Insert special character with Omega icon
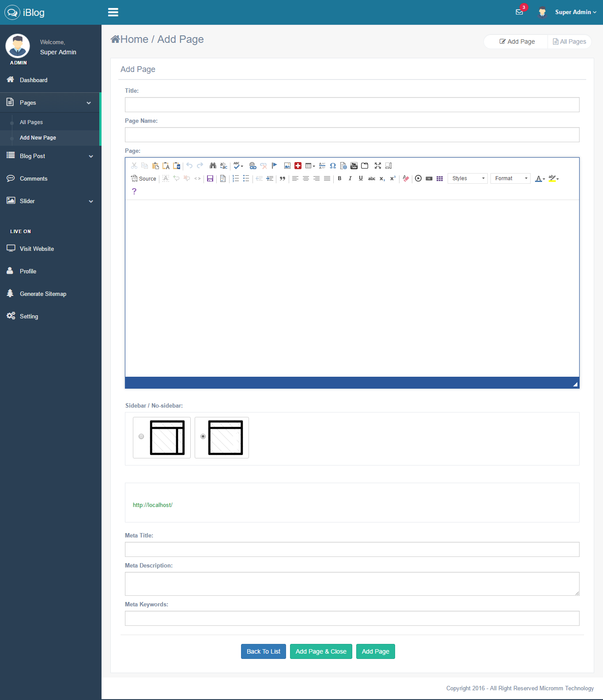The image size is (603, 700). click(333, 166)
